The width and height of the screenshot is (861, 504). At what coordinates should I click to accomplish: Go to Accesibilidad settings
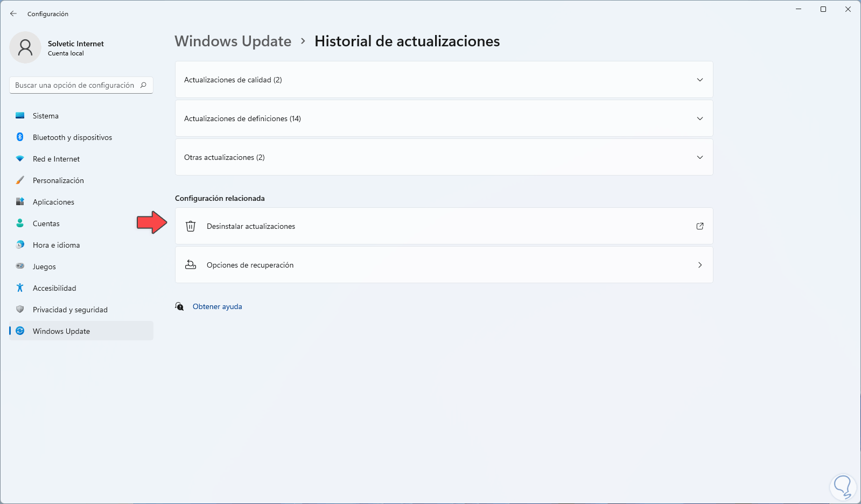coord(81,288)
